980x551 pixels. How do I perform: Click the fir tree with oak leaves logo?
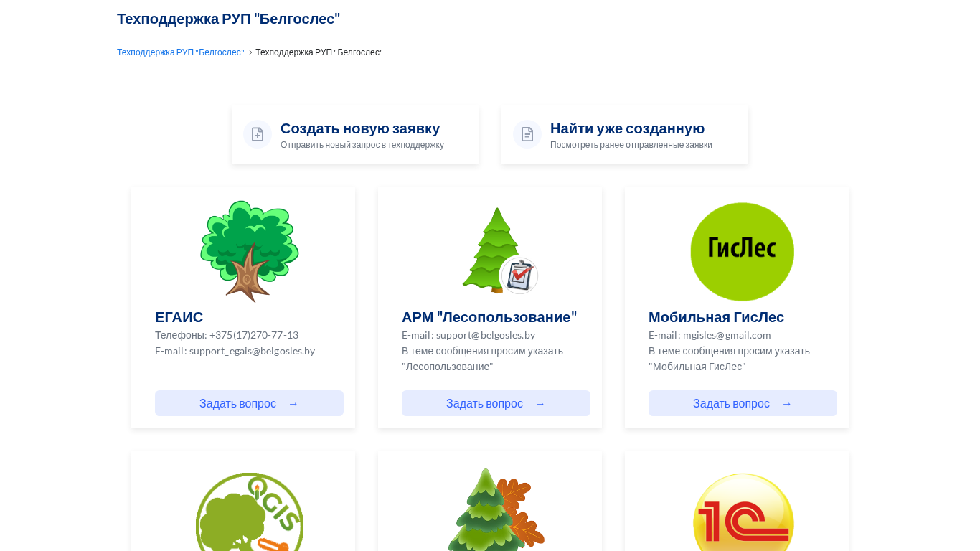(x=496, y=509)
